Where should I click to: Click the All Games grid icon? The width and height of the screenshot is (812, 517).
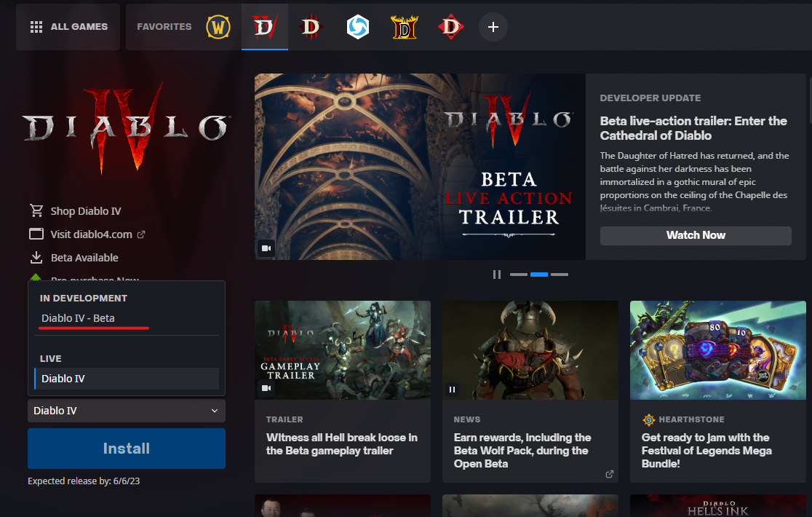(36, 27)
